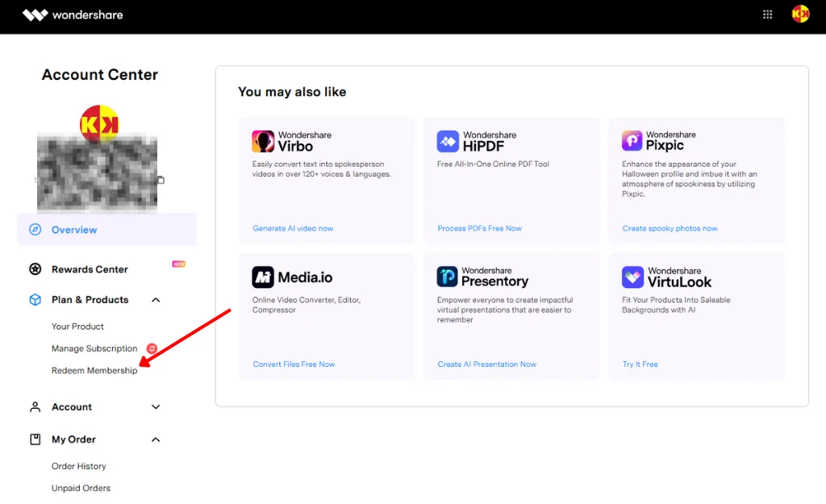826x504 pixels.
Task: Click the Generate AI video now link
Action: (x=293, y=228)
